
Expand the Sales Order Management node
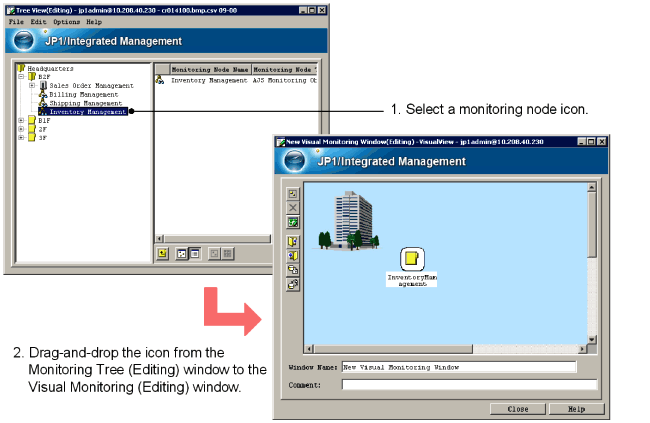[32, 85]
